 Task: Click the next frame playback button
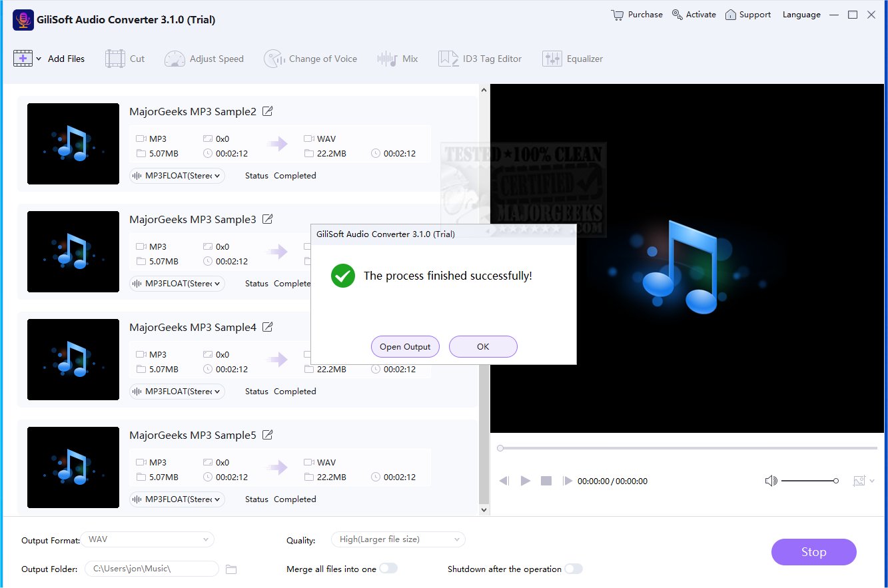pyautogui.click(x=567, y=481)
